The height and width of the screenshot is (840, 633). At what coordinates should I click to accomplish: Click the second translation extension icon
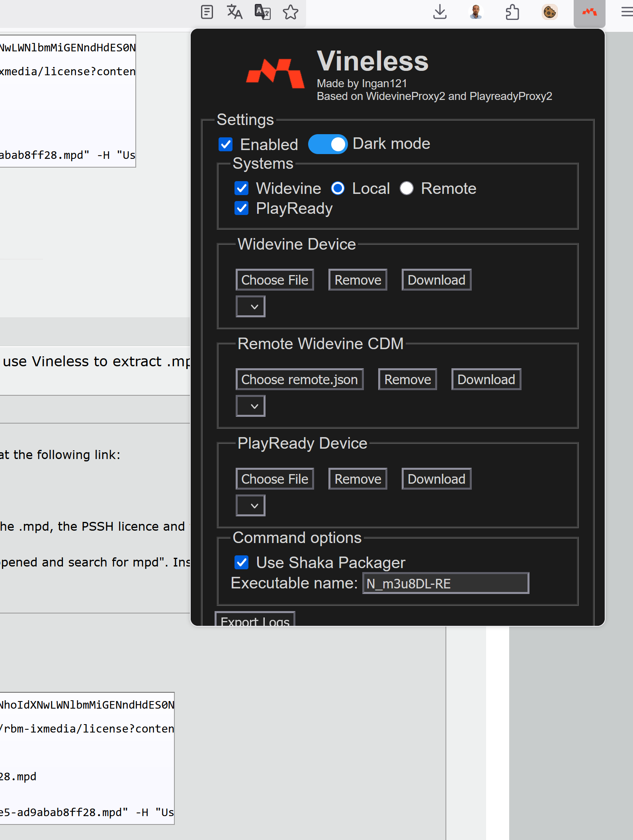coord(263,12)
